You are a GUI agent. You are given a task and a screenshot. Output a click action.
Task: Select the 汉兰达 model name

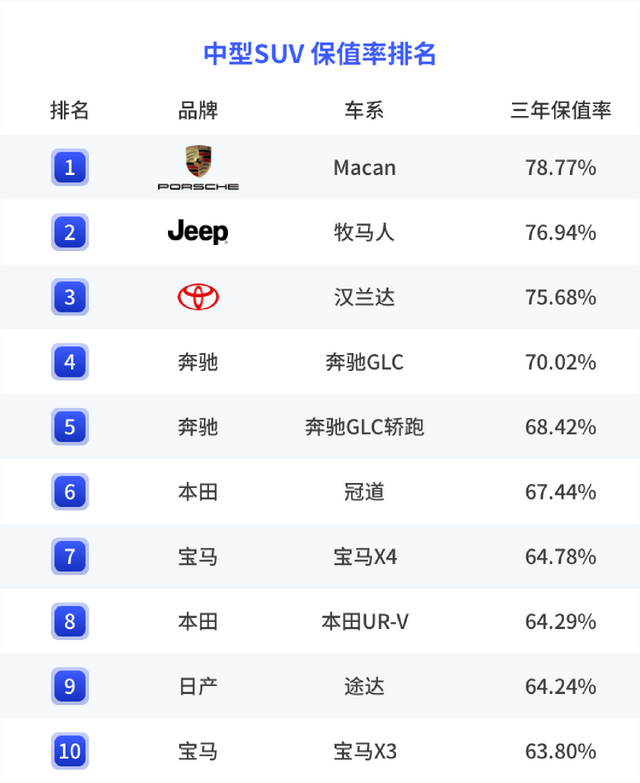point(364,297)
